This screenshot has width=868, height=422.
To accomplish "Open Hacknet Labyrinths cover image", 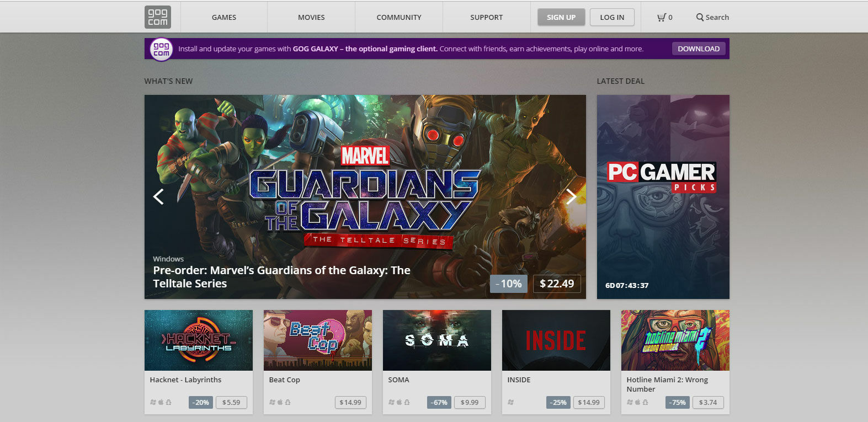I will point(199,340).
